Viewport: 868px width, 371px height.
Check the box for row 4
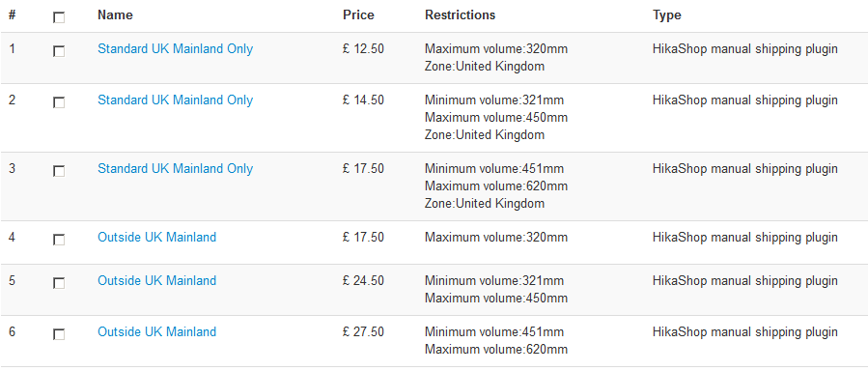[59, 240]
